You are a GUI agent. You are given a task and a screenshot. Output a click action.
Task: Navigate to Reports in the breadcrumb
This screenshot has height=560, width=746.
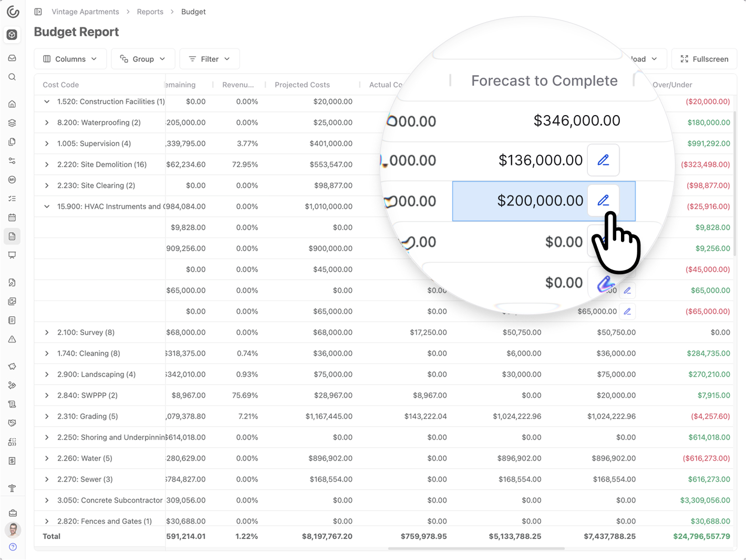pyautogui.click(x=150, y=11)
